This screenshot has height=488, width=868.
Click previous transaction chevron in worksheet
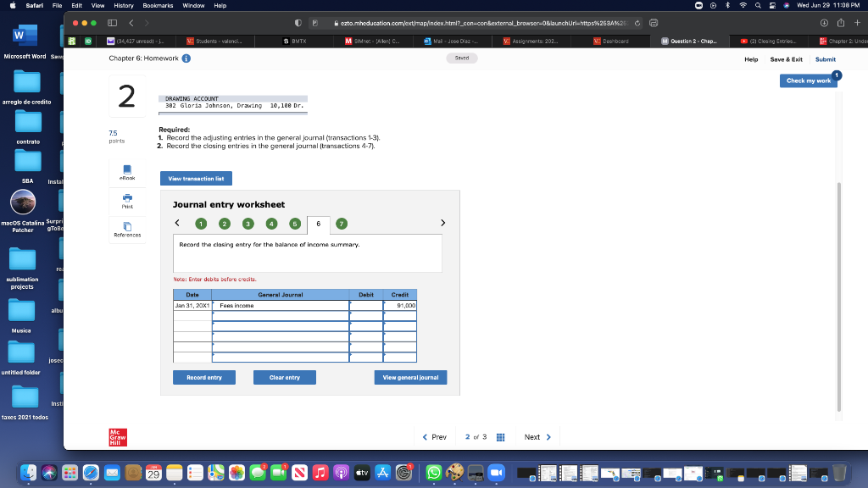click(x=177, y=223)
